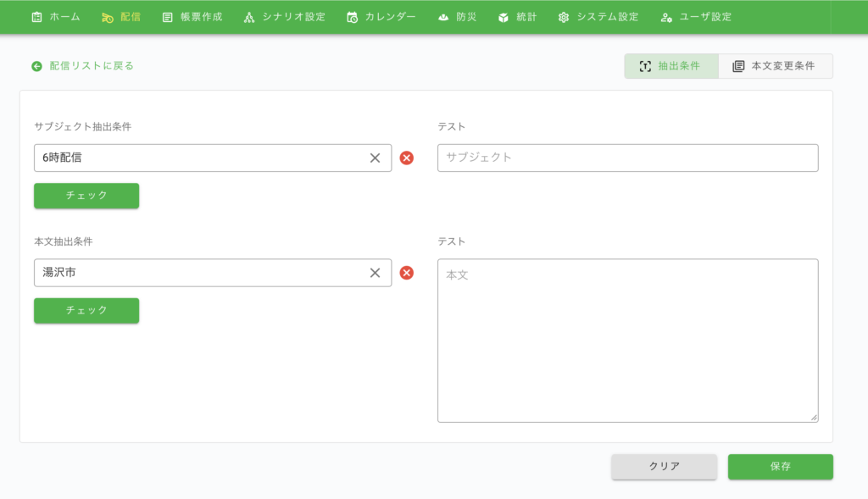Click the カレンダー calendar icon
The height and width of the screenshot is (499, 868).
coord(352,17)
